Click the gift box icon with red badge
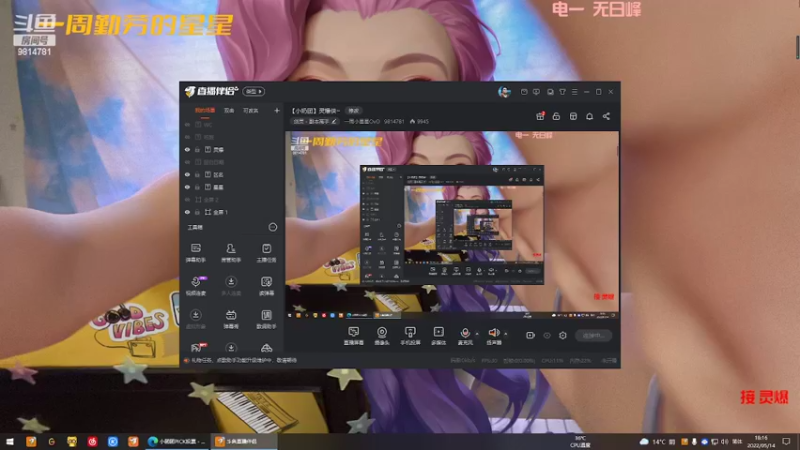 (540, 116)
